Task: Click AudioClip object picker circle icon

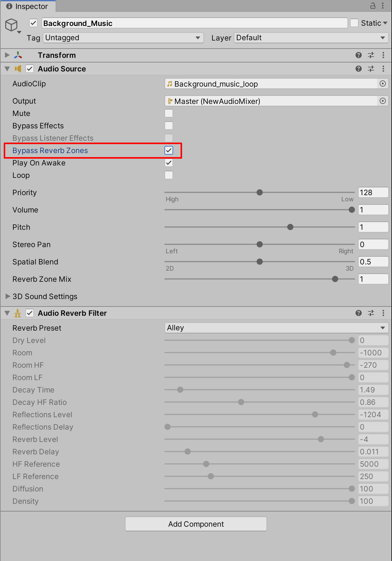Action: point(383,84)
